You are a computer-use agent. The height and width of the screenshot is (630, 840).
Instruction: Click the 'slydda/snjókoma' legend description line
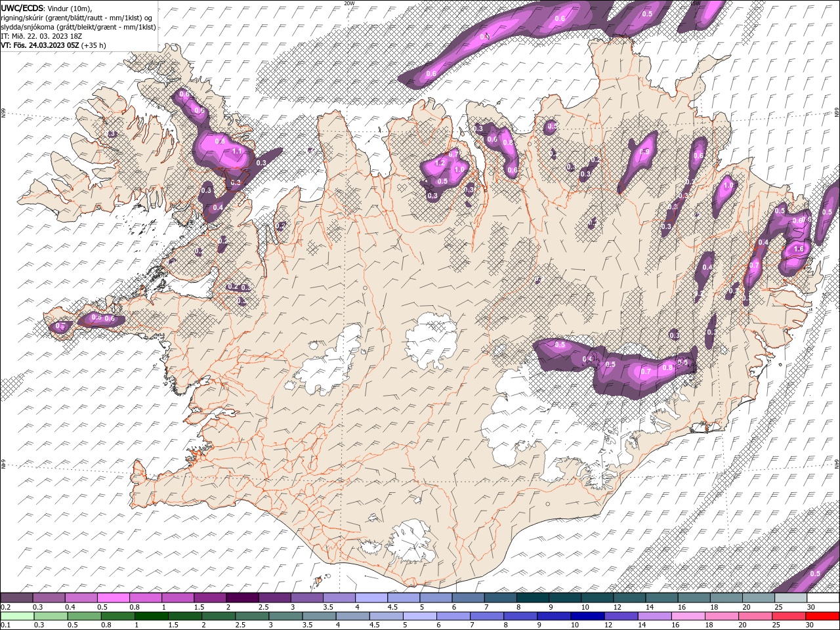(78, 27)
